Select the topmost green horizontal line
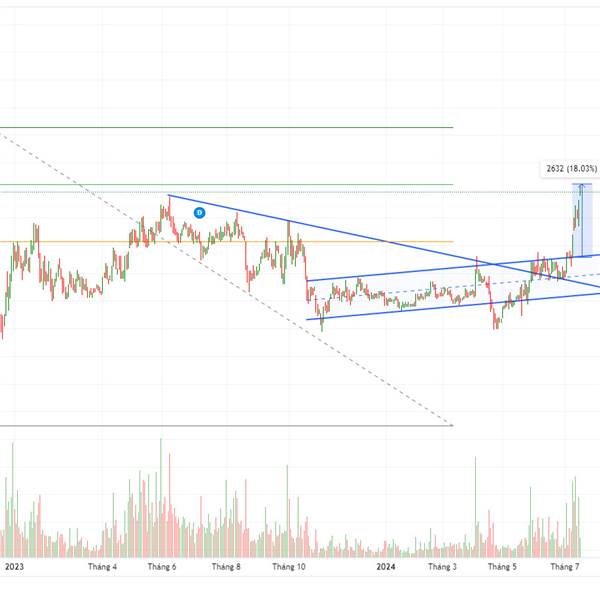Image resolution: width=600 pixels, height=600 pixels. pos(227,127)
